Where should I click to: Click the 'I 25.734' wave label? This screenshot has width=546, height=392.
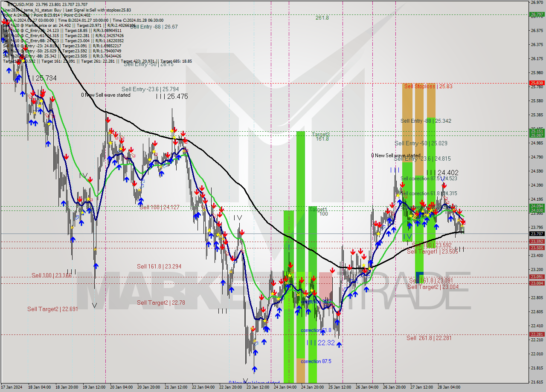point(44,78)
